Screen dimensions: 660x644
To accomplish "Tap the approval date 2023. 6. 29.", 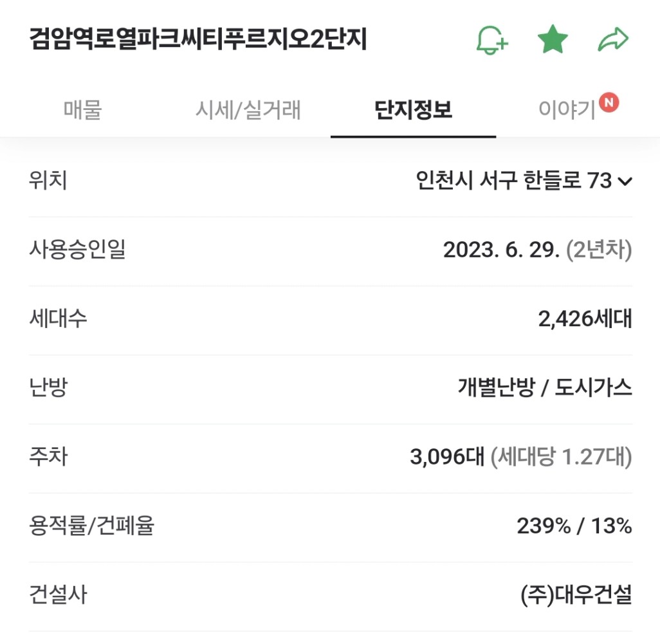I will [x=501, y=250].
